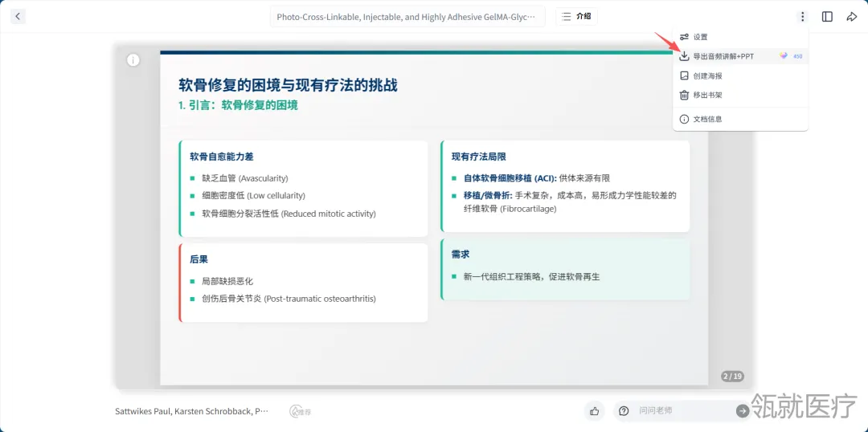Click 软骨细胞分裂活性低 bullet text
The image size is (868, 432).
pos(289,214)
